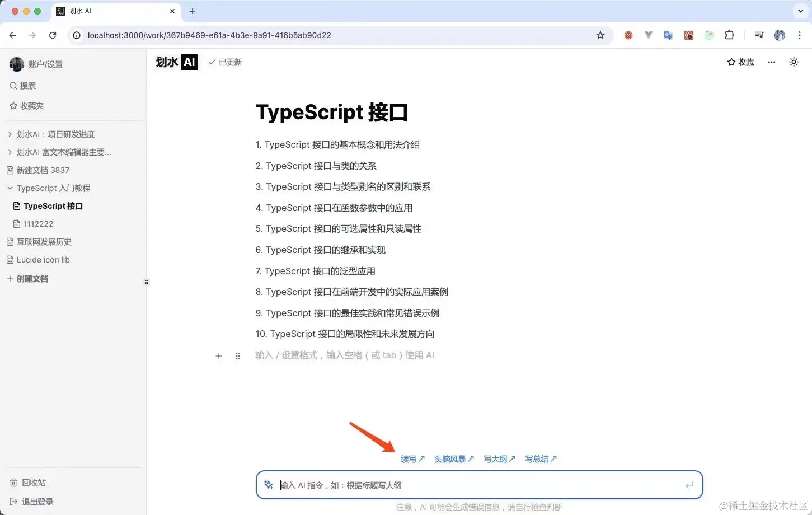Click the plus icon beside empty line
The height and width of the screenshot is (515, 812).
(x=219, y=356)
